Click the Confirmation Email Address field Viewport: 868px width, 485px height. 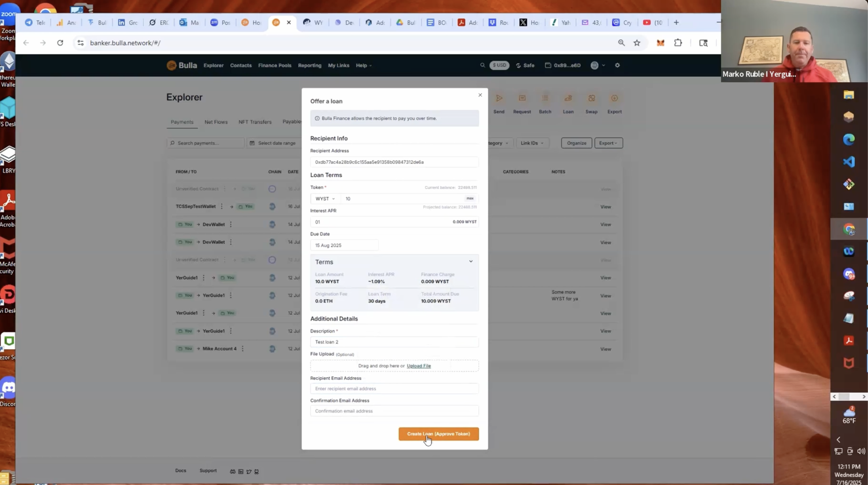click(x=394, y=411)
